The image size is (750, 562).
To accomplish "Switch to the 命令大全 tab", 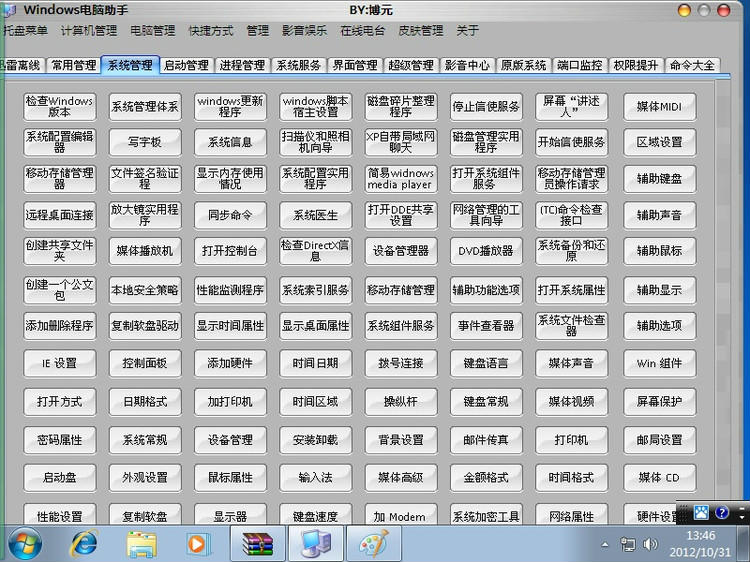I will click(692, 65).
